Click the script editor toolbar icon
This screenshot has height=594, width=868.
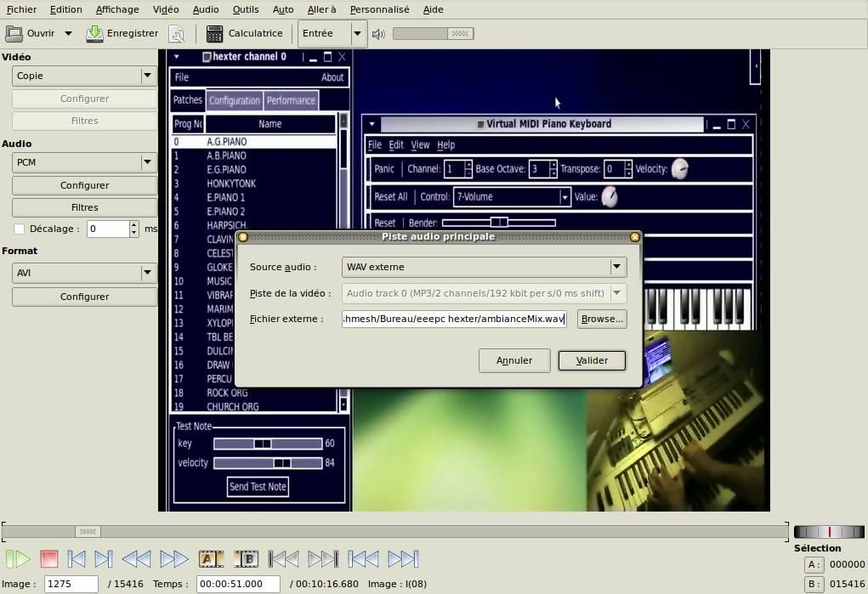tap(177, 33)
